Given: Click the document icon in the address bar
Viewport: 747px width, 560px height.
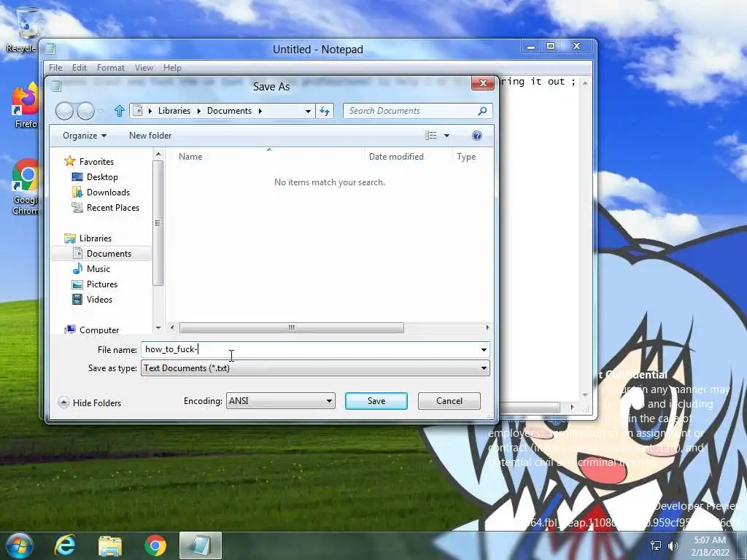Looking at the screenshot, I should 137,111.
